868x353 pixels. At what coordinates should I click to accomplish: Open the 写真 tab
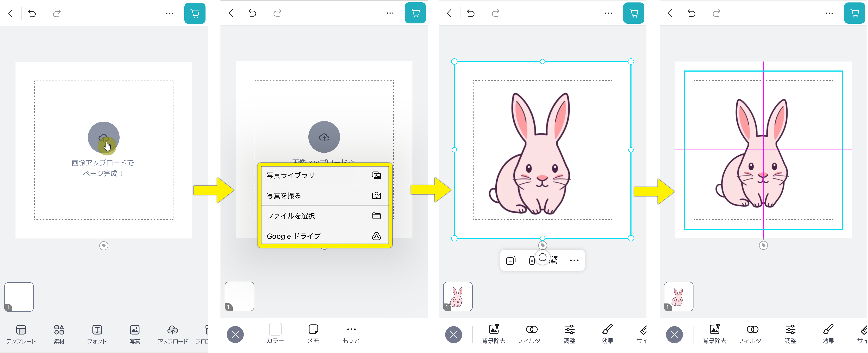click(135, 334)
